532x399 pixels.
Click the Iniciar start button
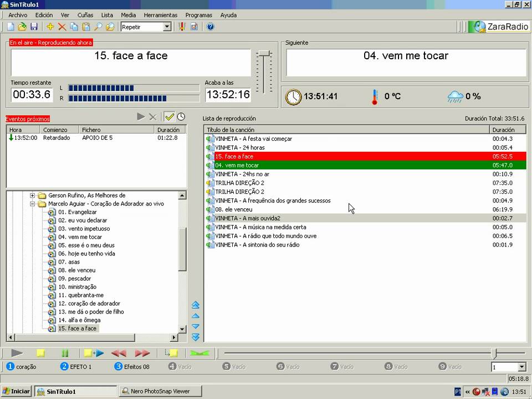(16, 391)
